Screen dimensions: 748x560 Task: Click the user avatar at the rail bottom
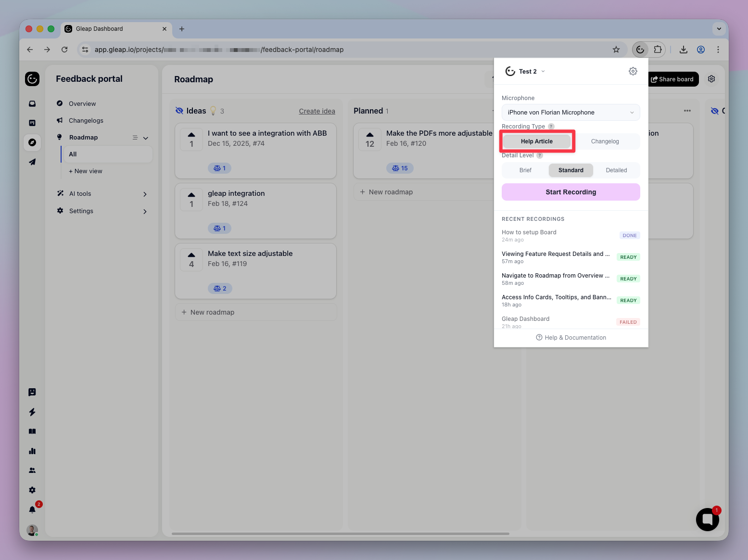pos(32,530)
